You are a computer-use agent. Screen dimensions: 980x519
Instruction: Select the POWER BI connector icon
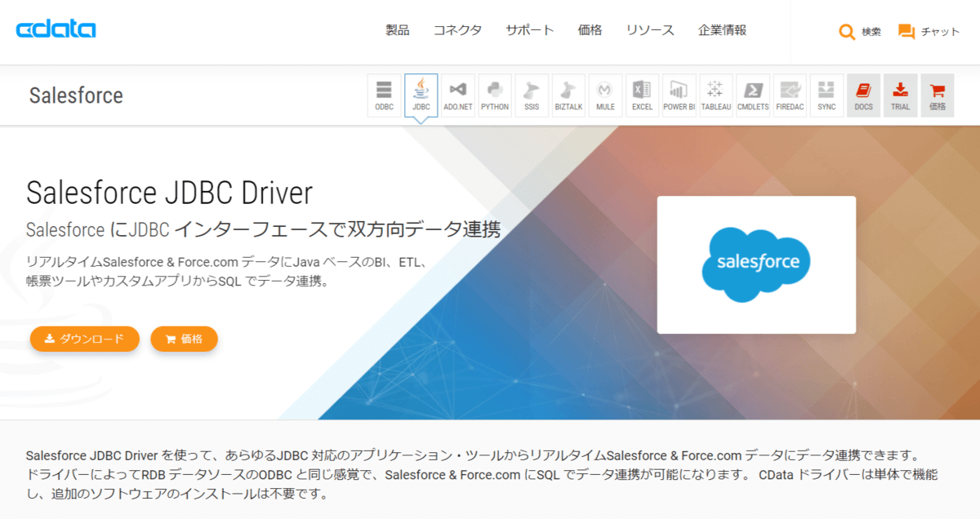coord(679,95)
